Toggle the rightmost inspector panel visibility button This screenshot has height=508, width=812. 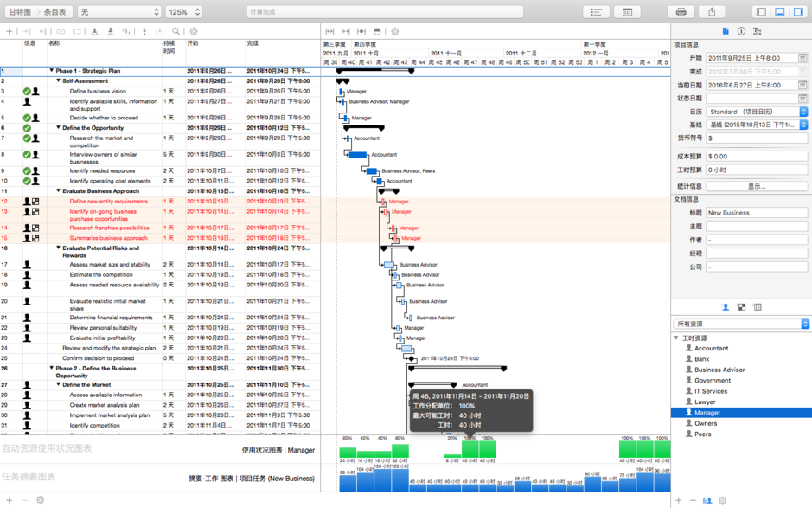pyautogui.click(x=796, y=10)
